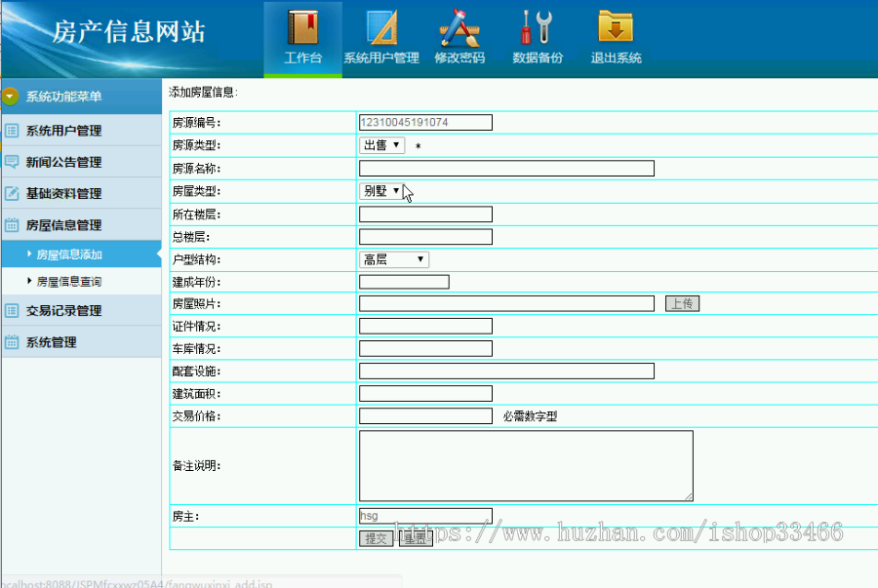Click inside the 房源名称 input field
Viewport: 878px width, 588px height.
click(x=505, y=168)
